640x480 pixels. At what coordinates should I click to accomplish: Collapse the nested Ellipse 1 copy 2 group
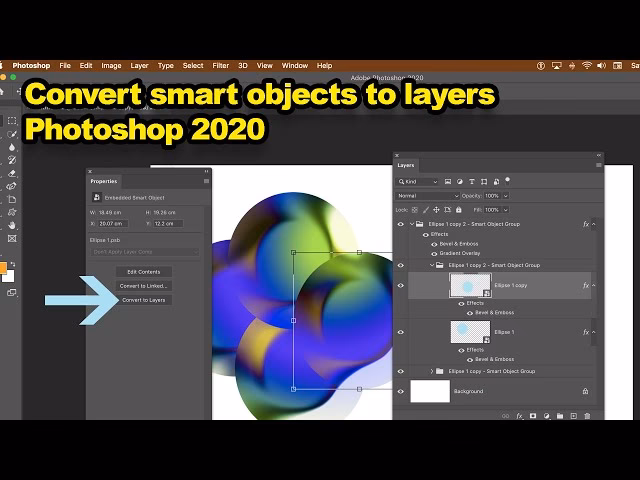[432, 265]
